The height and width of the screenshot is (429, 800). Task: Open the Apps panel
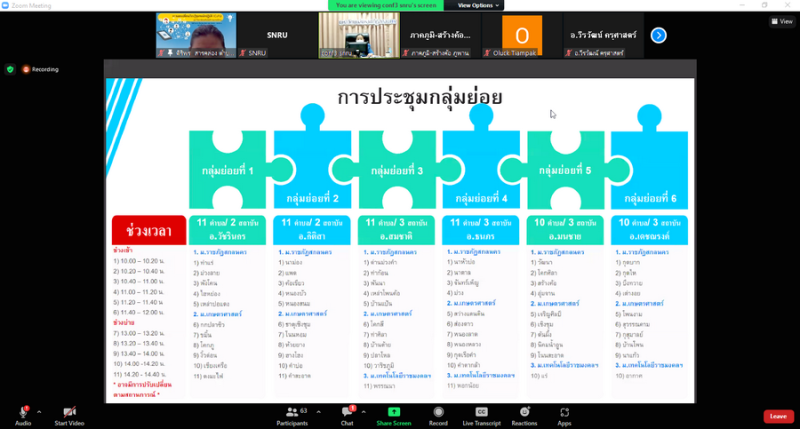coord(565,411)
